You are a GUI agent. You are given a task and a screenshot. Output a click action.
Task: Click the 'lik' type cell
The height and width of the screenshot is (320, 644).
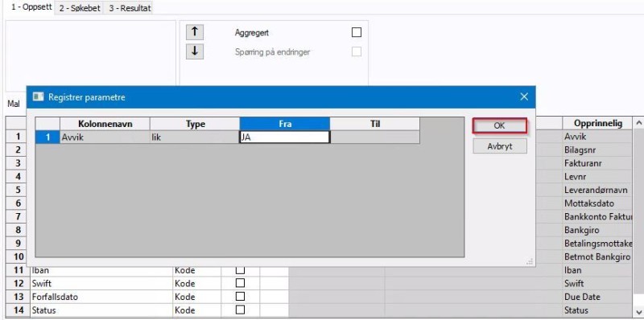click(x=195, y=137)
